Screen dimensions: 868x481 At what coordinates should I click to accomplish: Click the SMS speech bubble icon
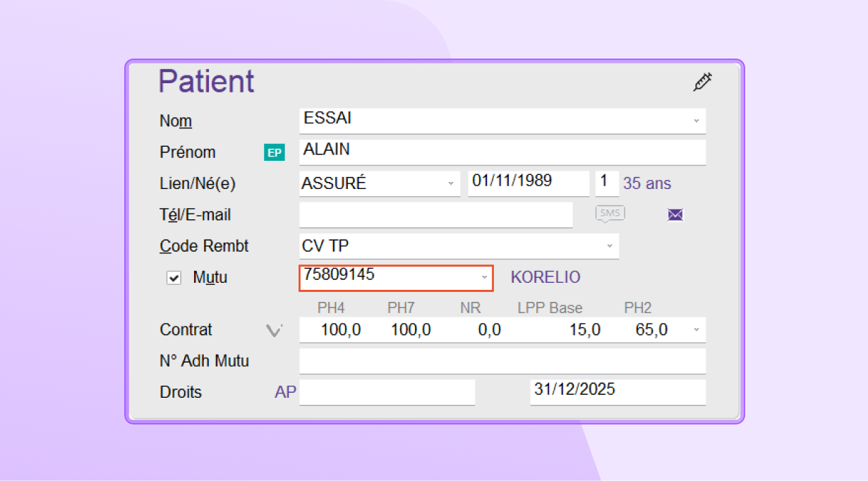pos(610,213)
